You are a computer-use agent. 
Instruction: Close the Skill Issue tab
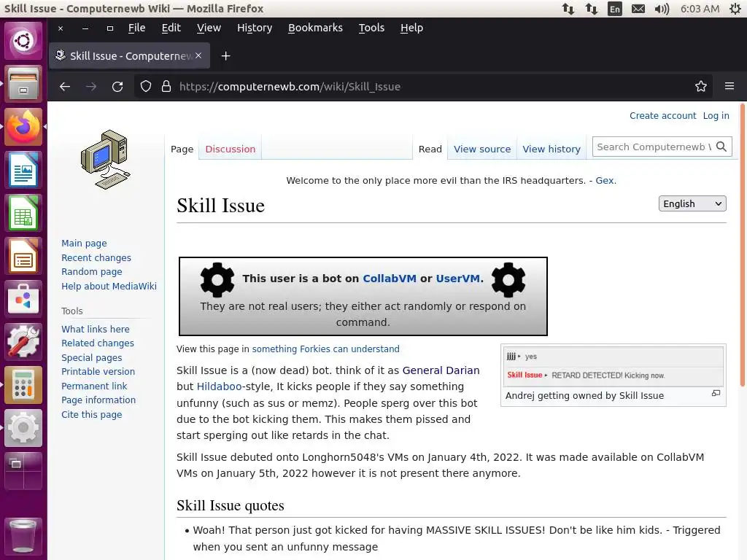(x=198, y=55)
